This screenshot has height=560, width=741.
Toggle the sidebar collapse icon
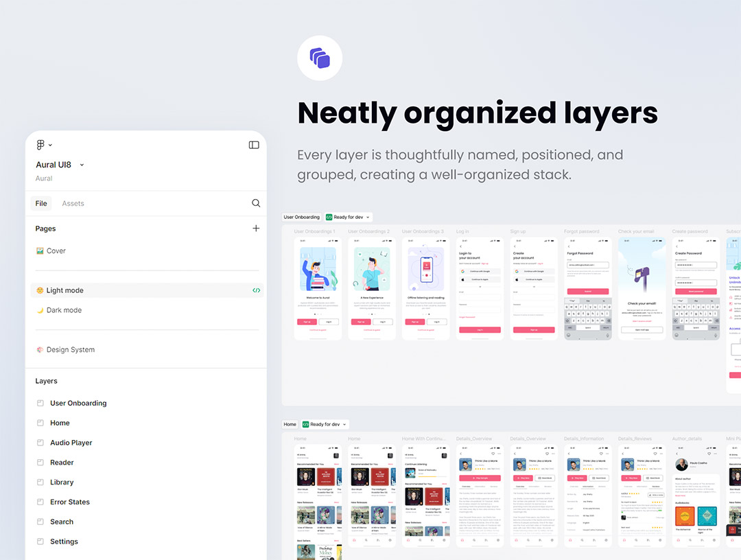click(254, 145)
